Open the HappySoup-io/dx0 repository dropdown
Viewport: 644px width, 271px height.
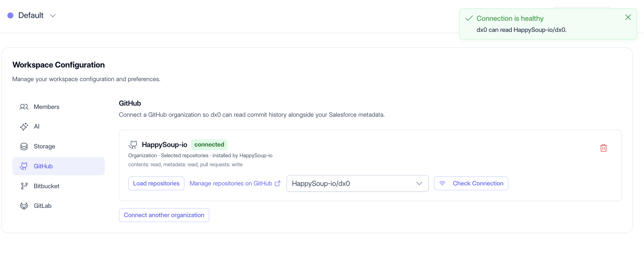point(357,184)
